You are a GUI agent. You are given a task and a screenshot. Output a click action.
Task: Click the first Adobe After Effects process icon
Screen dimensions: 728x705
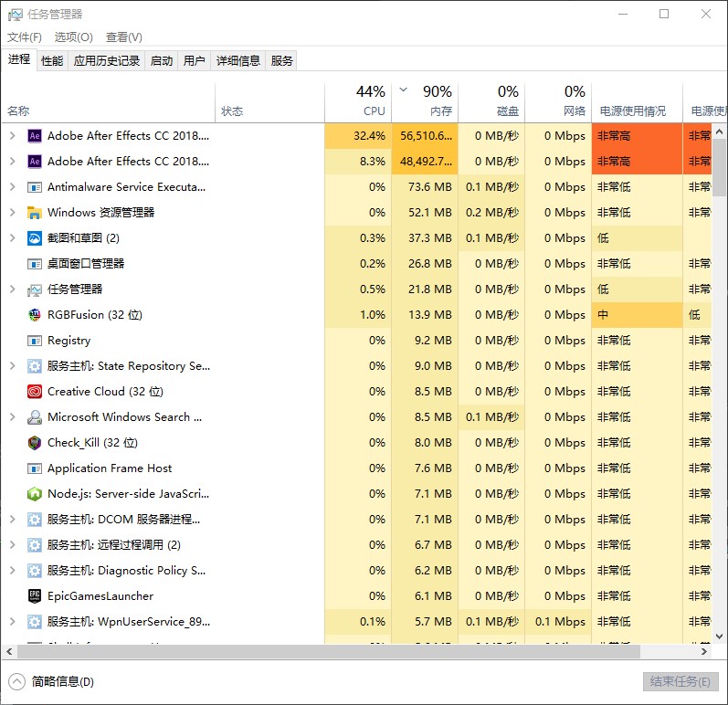coord(35,136)
